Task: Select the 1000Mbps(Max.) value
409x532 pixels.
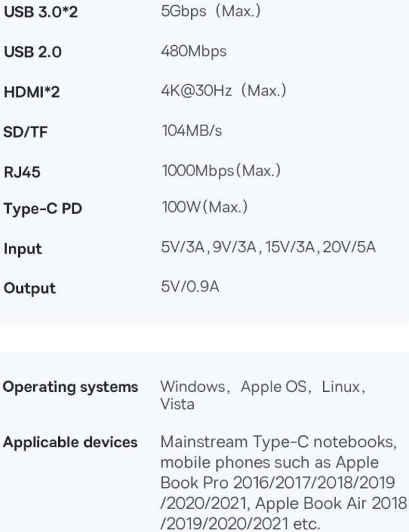Action: [221, 170]
